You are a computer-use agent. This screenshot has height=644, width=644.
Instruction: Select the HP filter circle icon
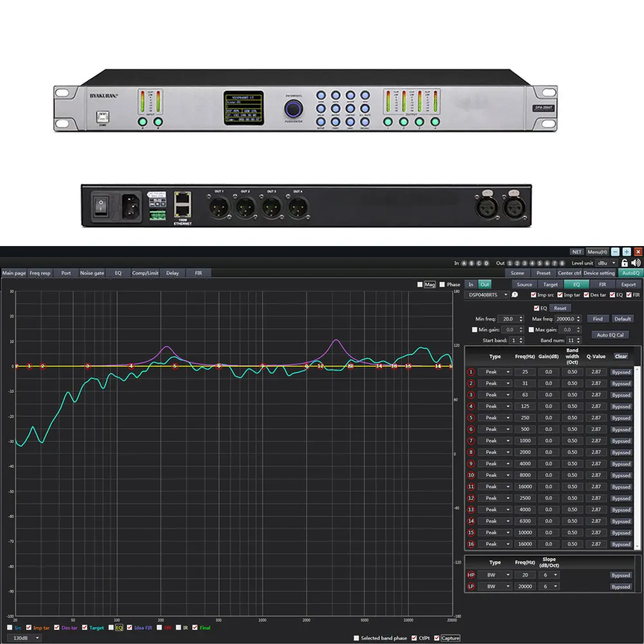point(471,575)
